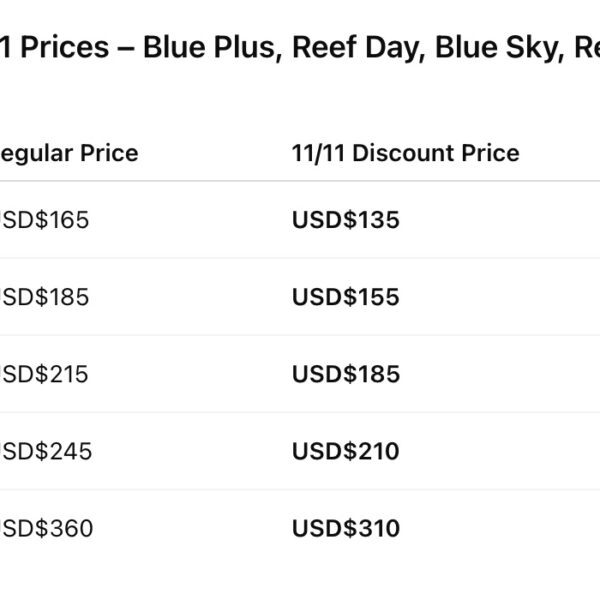Select the USD$165 regular price cell
The height and width of the screenshot is (600, 600).
(x=45, y=220)
